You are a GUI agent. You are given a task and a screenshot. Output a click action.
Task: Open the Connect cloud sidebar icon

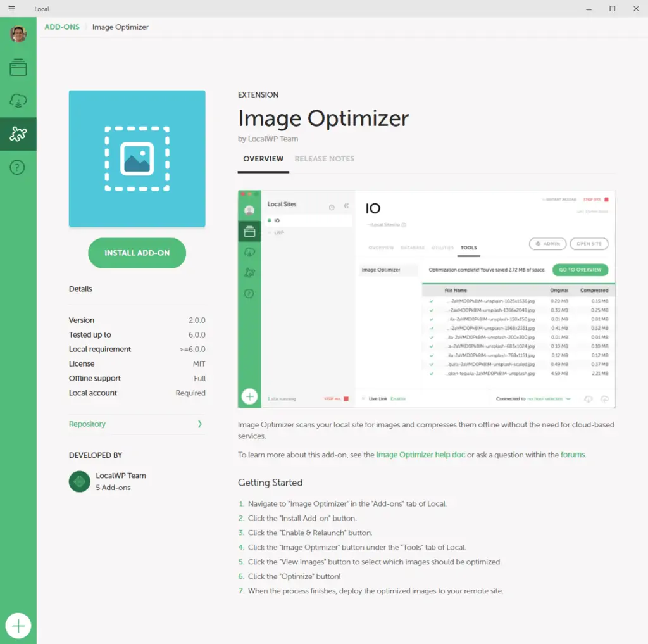pos(18,101)
